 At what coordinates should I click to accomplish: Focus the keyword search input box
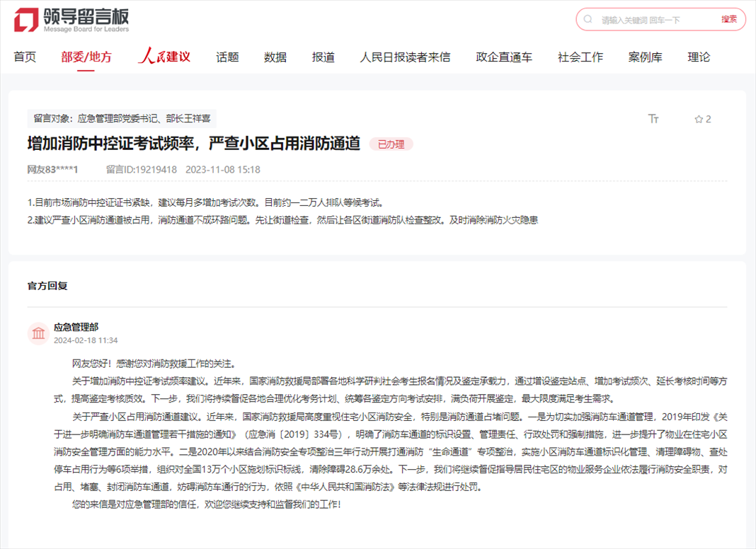(x=651, y=20)
